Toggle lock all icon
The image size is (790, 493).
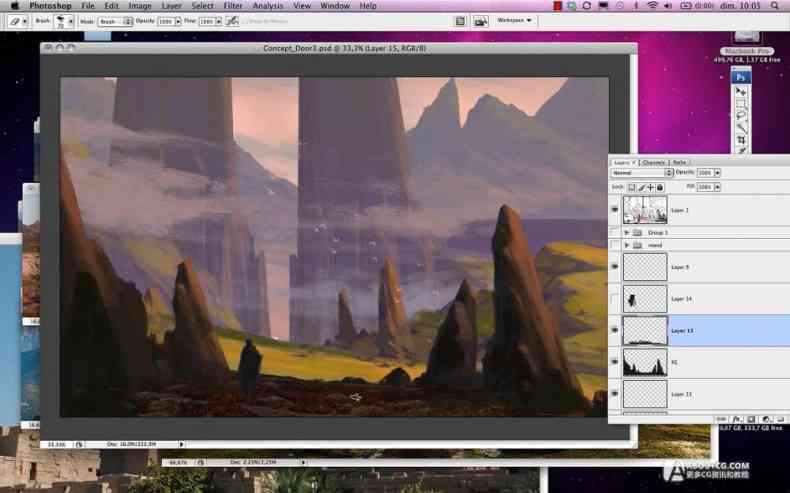click(660, 187)
